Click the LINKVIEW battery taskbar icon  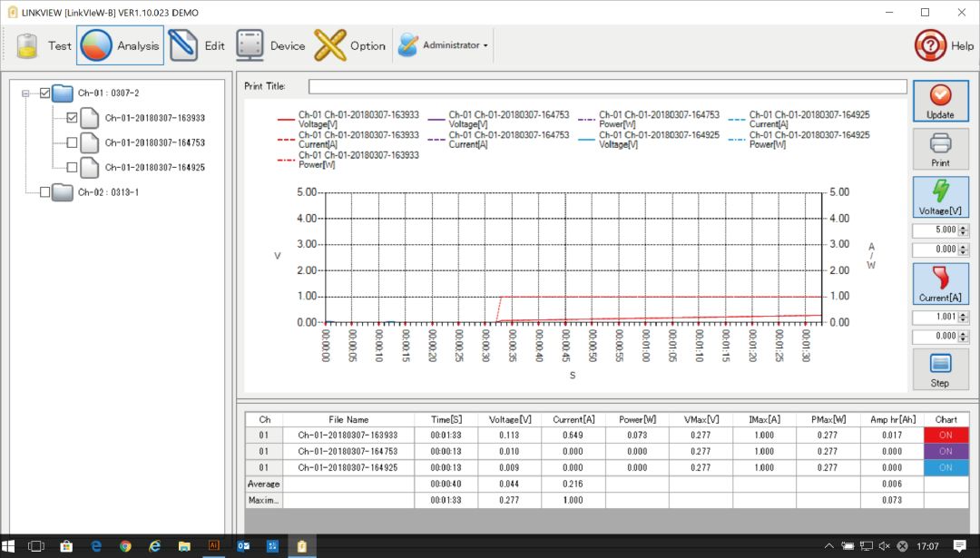point(302,546)
